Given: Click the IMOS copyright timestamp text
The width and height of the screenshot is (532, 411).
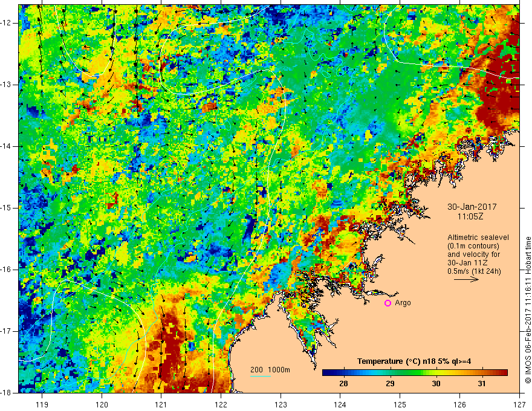Looking at the screenshot, I should pos(528,310).
